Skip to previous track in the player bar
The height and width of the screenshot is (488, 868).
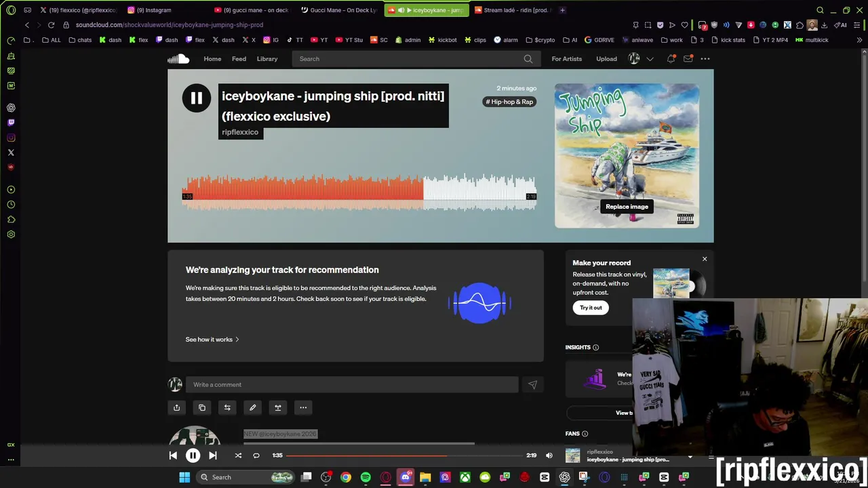point(173,455)
